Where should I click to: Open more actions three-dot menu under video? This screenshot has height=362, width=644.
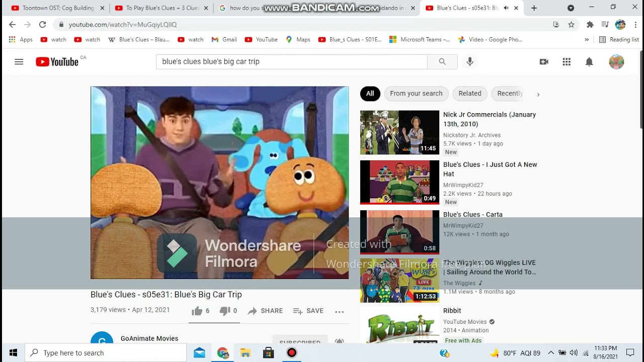point(340,312)
